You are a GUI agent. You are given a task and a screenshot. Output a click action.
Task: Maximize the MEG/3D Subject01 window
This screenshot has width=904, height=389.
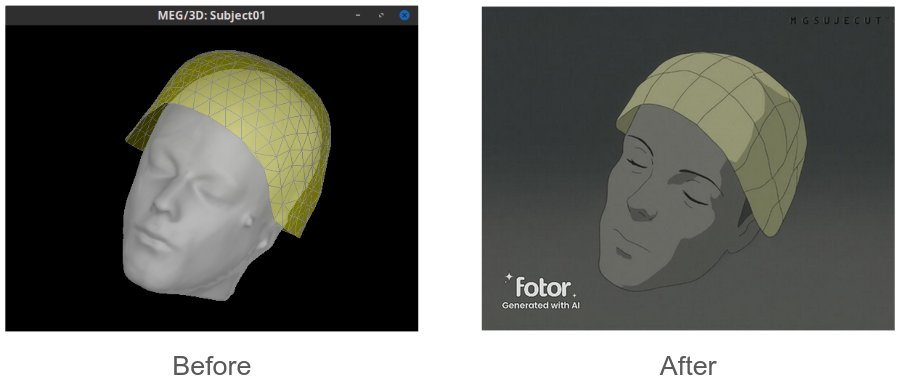tap(381, 16)
